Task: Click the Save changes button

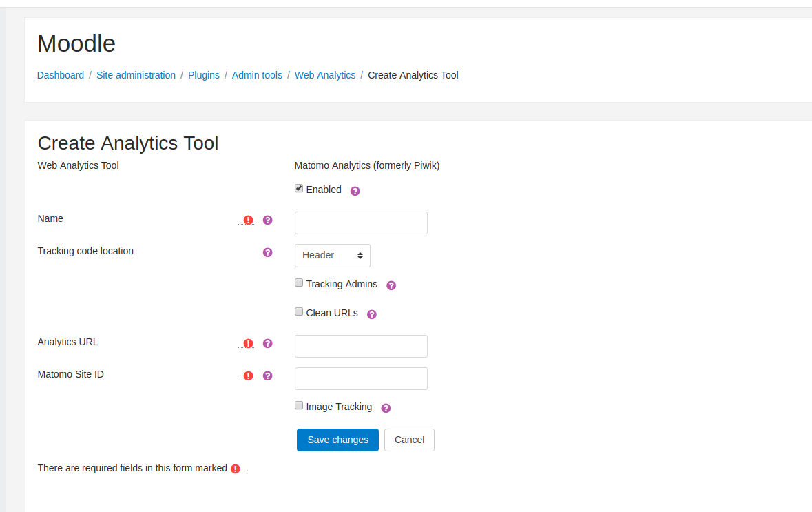Action: [337, 440]
